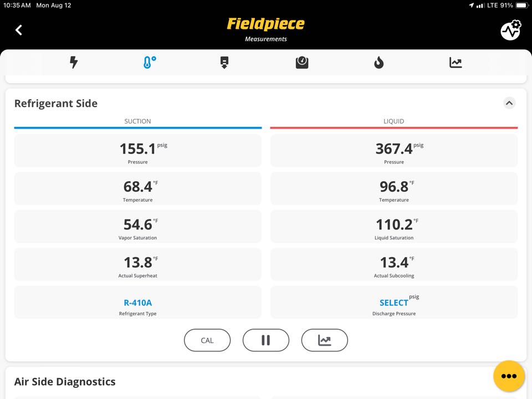The image size is (532, 399).
Task: Select the thermometer temperature tab
Action: tap(149, 63)
